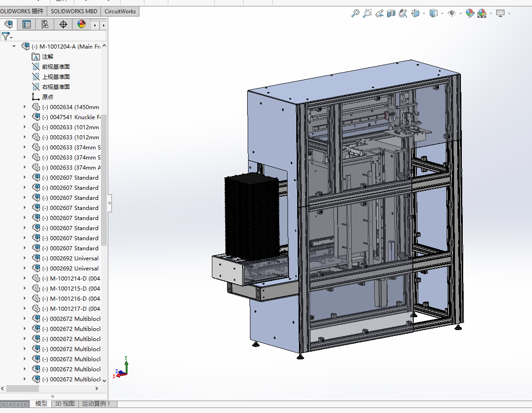Expand the M-1001215-D component node
This screenshot has width=532, height=413.
point(24,288)
